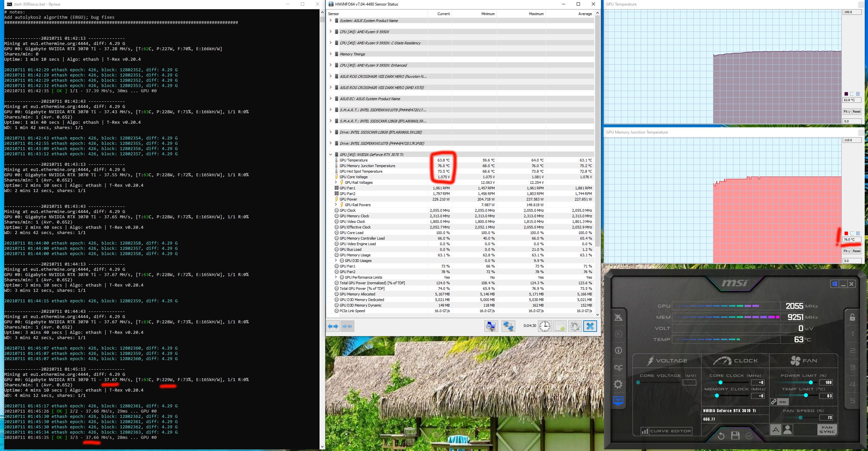This screenshot has height=451, width=868.
Task: Toggle power and temp limit link ON
Action: coord(779,402)
